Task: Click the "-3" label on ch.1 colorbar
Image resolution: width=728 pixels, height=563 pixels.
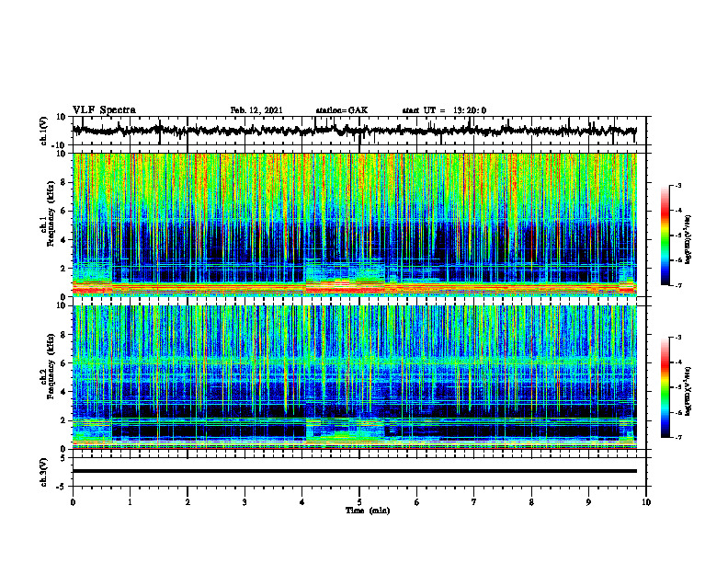Action: (x=677, y=185)
